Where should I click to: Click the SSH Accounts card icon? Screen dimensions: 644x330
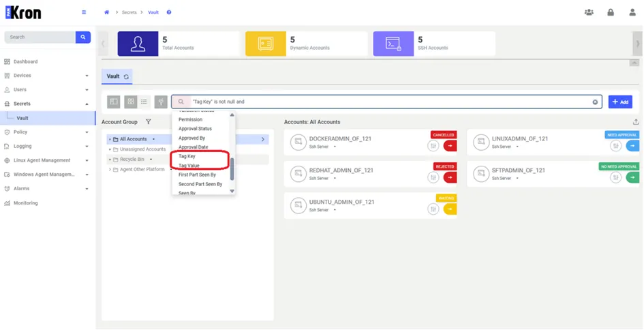(393, 44)
